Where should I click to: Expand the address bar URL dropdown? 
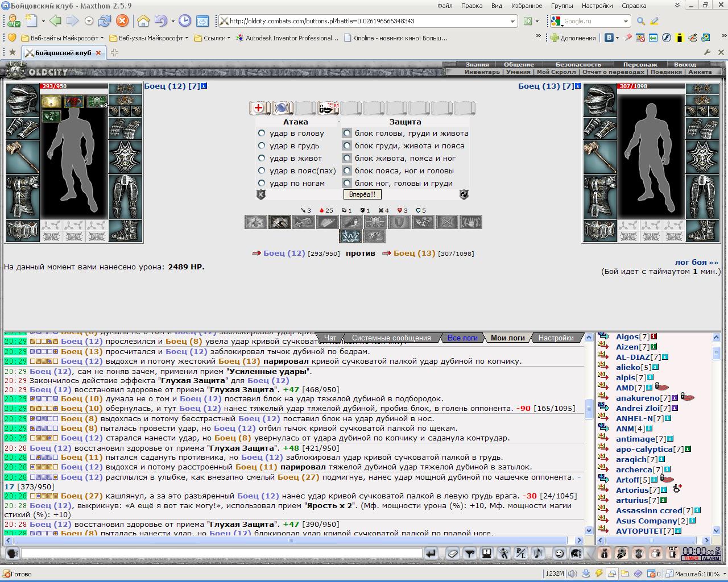point(512,21)
